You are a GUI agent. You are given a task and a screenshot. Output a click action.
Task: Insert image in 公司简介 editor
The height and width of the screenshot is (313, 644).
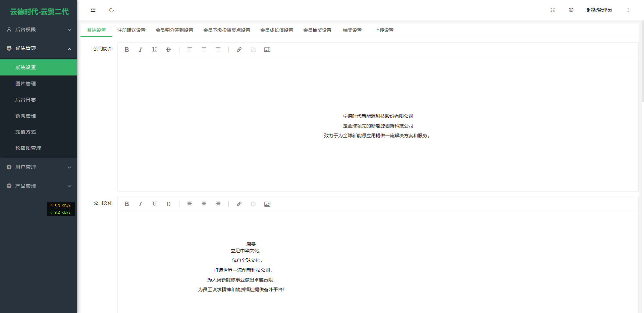(x=267, y=50)
